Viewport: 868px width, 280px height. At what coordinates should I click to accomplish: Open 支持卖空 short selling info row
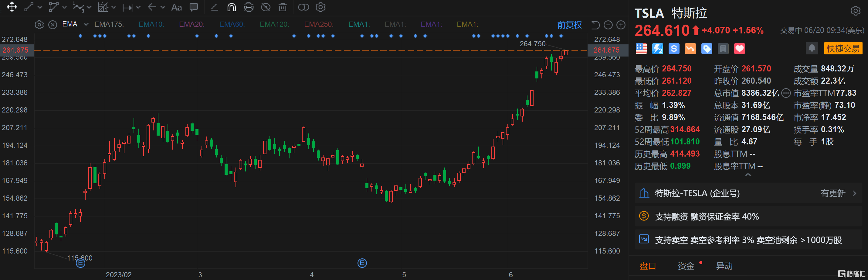[748, 240]
